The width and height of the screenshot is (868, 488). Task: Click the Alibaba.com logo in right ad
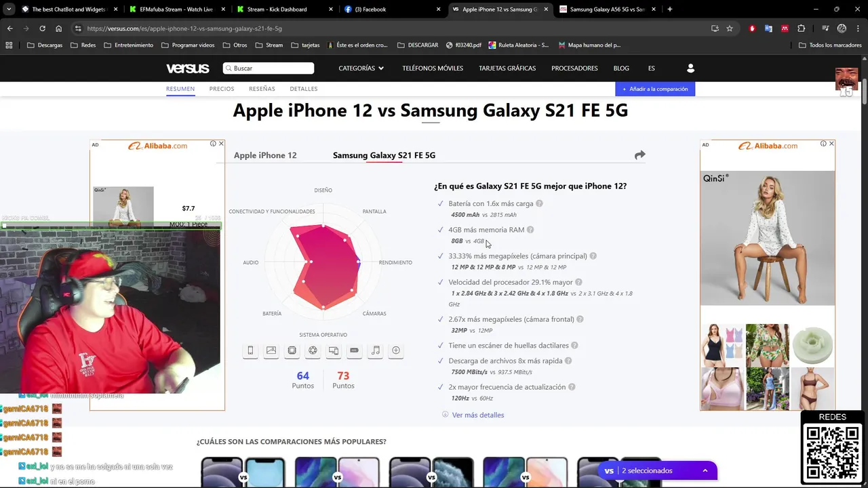[767, 146]
